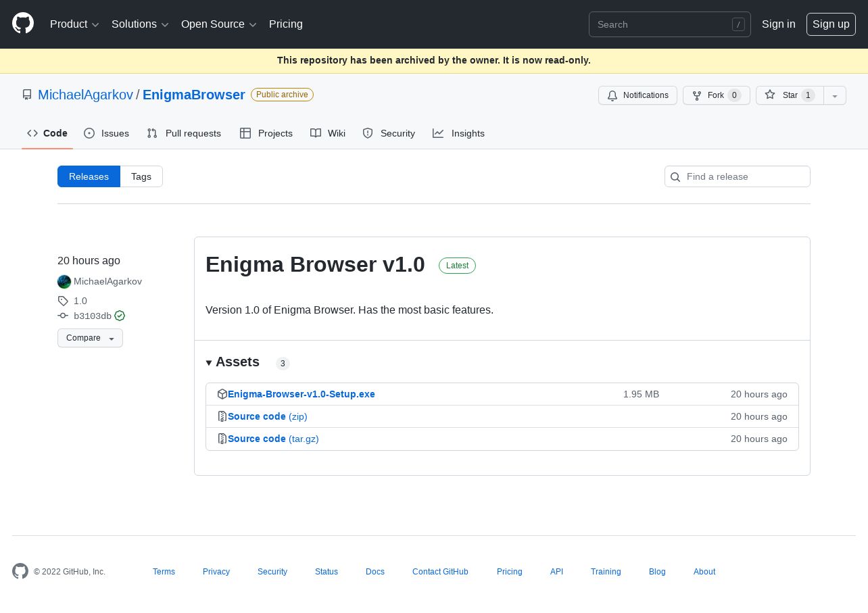Collapse the Assets section
Image resolution: width=868 pixels, height=613 pixels.
[233, 362]
